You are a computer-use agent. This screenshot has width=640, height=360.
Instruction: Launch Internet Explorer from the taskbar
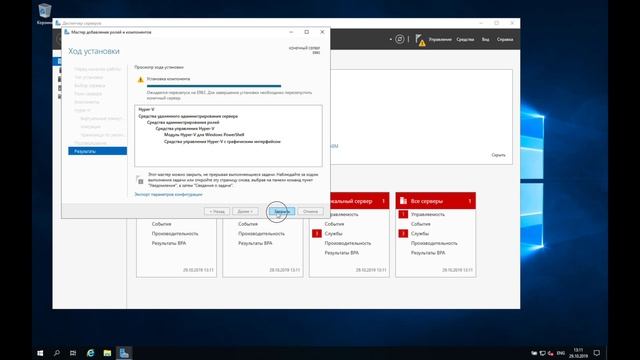click(x=90, y=353)
